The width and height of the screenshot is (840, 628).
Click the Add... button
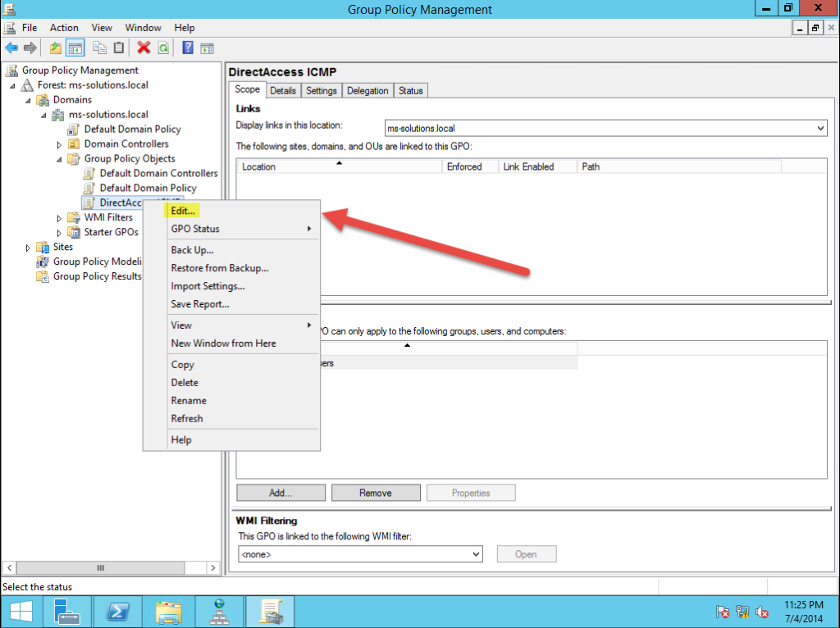coord(281,493)
